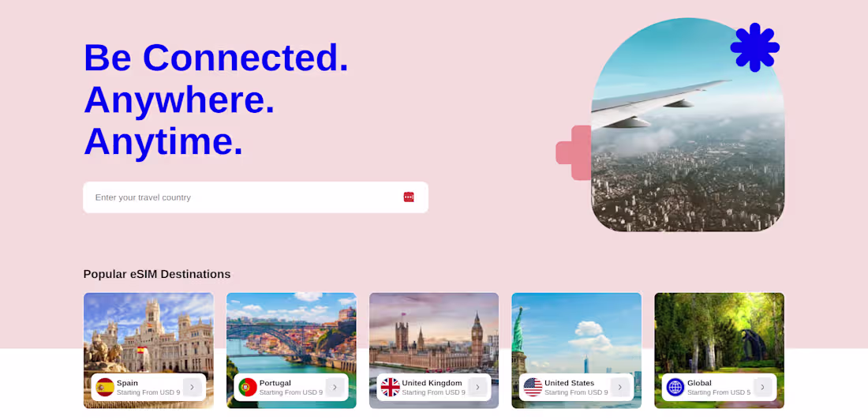
Task: Open Spain plans with its chevron arrow
Action: click(x=192, y=388)
